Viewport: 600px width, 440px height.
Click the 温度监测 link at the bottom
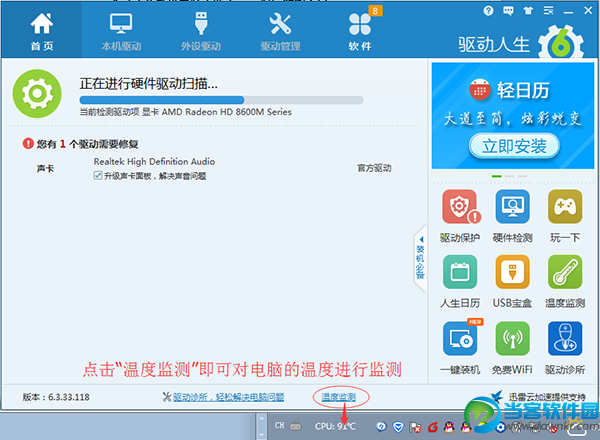click(x=338, y=397)
